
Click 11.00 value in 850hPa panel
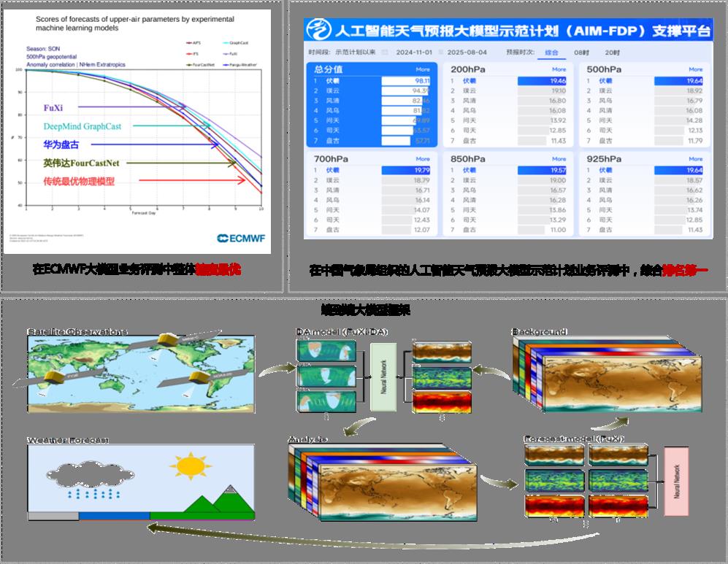pyautogui.click(x=558, y=230)
